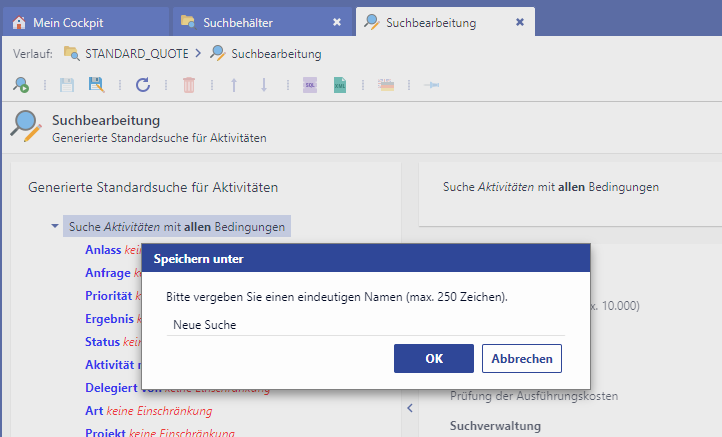Reload using the refresh arrow icon
This screenshot has width=722, height=437.
pos(143,85)
